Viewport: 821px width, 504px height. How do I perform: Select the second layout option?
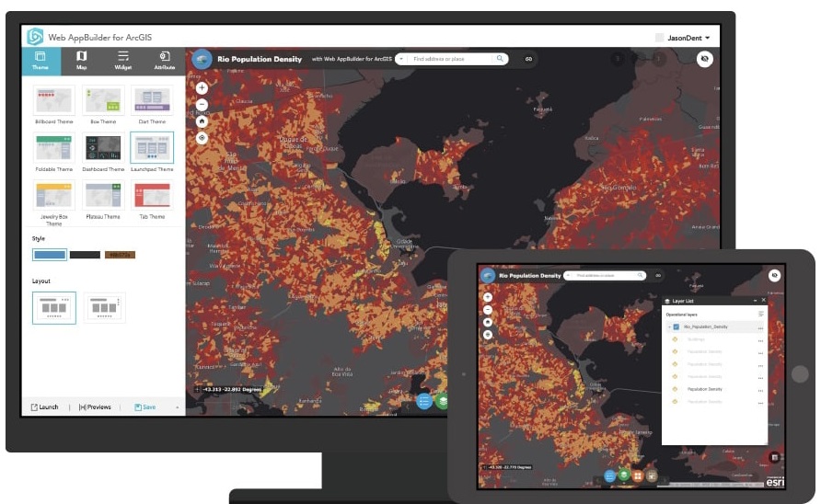click(x=104, y=308)
